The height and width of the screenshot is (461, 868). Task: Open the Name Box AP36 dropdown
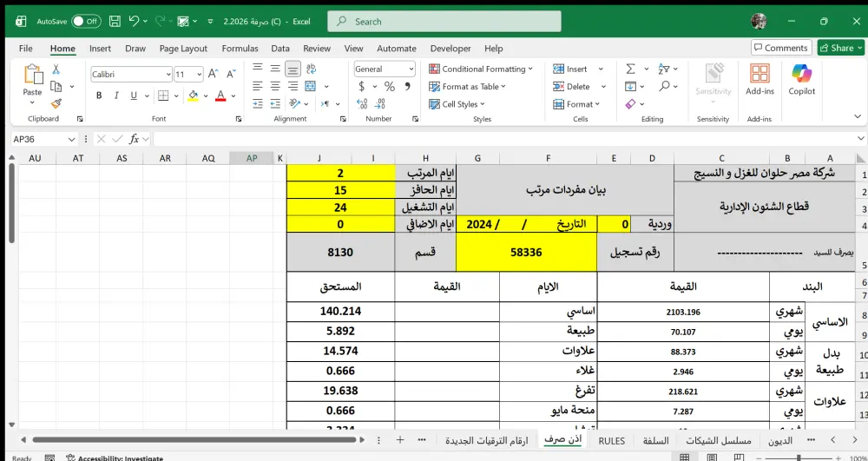[x=71, y=139]
